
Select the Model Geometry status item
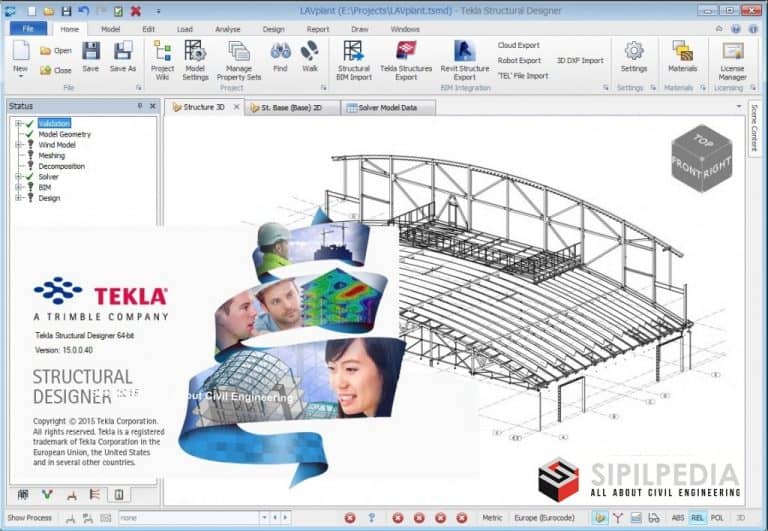(65, 134)
